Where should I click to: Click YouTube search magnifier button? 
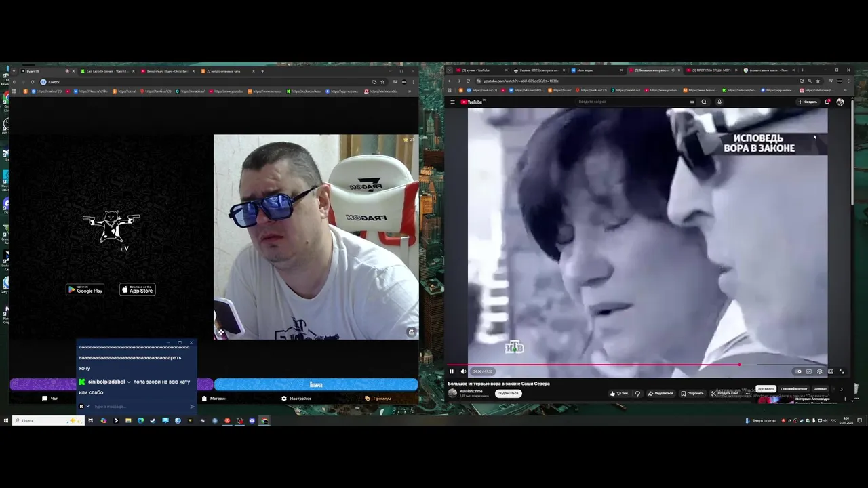coord(704,102)
